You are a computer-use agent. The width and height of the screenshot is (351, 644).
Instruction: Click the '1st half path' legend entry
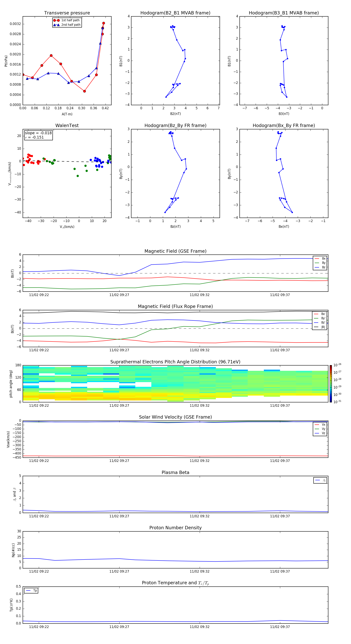coord(67,20)
